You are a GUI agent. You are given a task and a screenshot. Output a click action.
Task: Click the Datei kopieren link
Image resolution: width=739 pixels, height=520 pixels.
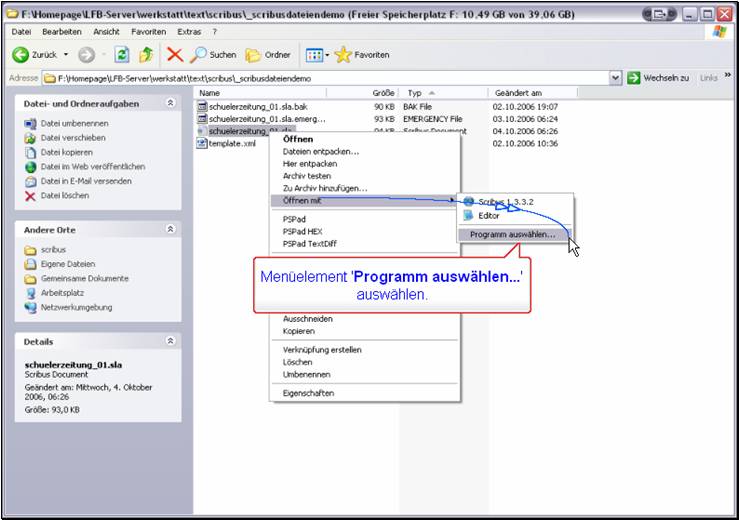coord(66,152)
